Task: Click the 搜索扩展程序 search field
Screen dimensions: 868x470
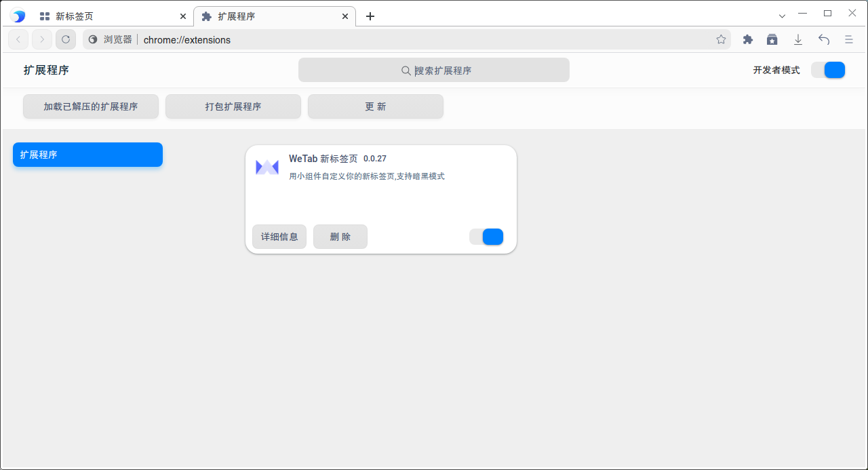Action: coord(433,70)
